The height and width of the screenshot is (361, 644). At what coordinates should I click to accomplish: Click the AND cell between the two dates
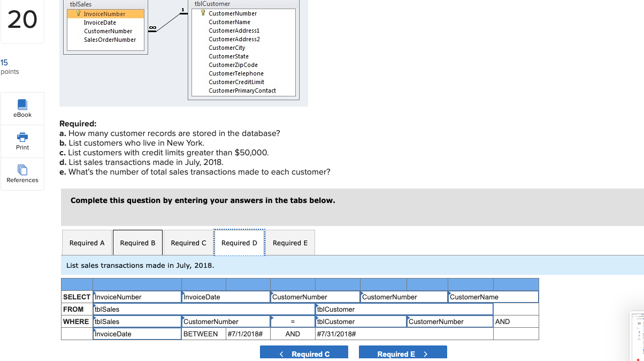[293, 334]
